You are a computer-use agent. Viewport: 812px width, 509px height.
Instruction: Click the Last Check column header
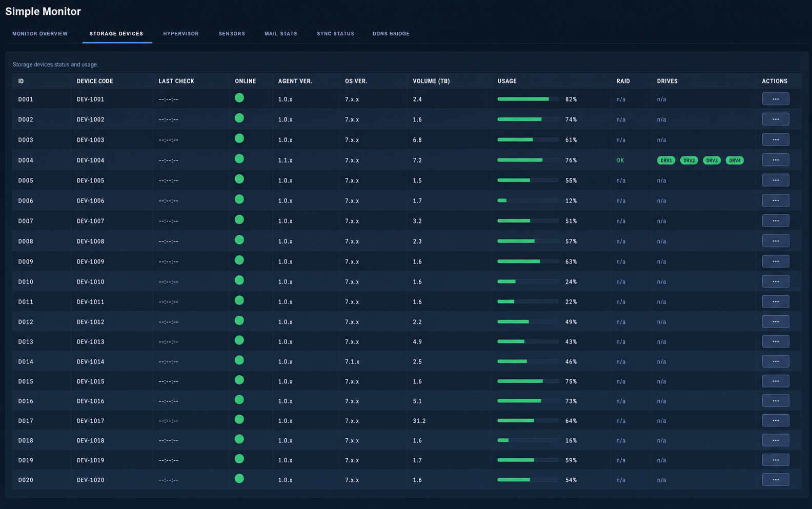[176, 81]
